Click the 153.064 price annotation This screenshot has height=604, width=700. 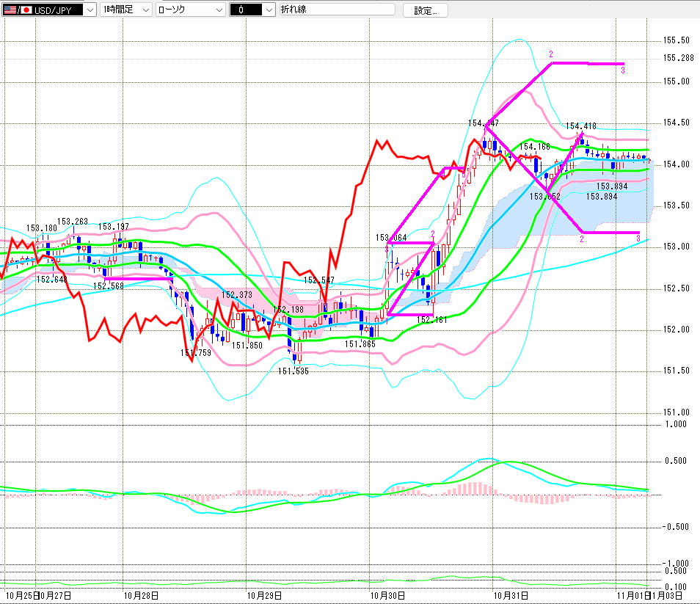click(x=391, y=238)
